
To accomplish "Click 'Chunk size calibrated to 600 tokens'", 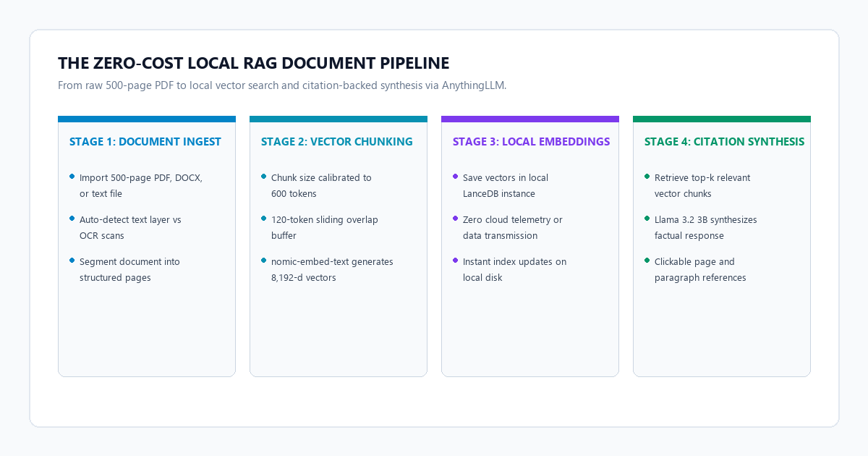I will (321, 185).
